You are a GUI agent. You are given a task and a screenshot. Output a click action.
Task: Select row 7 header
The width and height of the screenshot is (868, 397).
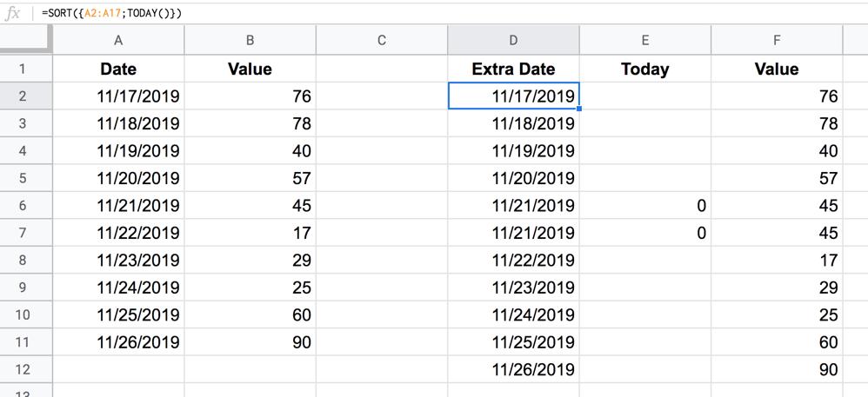coord(26,233)
